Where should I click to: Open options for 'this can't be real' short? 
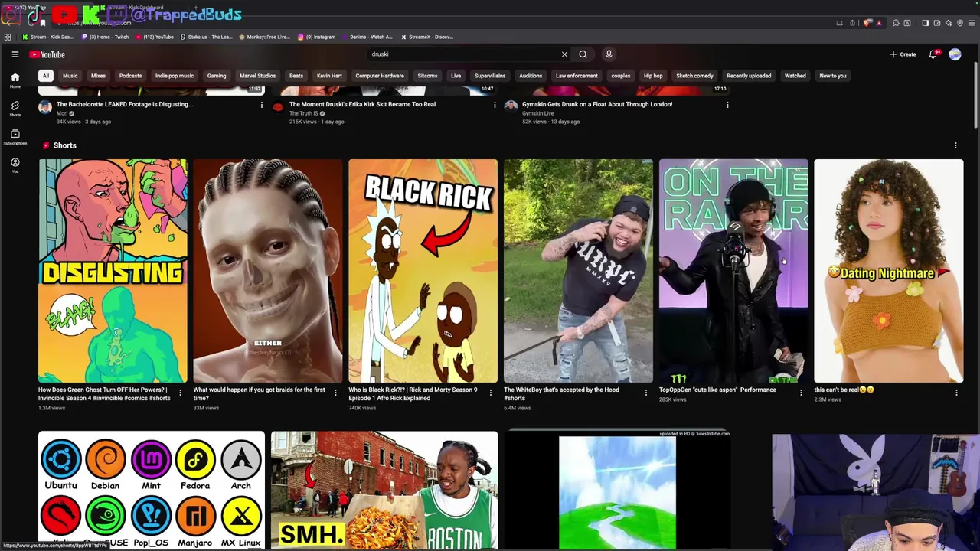pyautogui.click(x=955, y=393)
